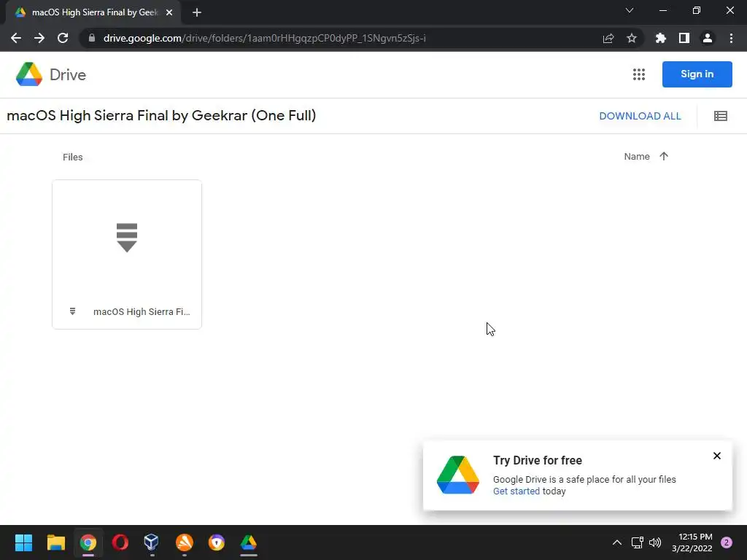Click the Drive logo in the promo popup
Viewport: 747px width, 560px height.
[458, 475]
